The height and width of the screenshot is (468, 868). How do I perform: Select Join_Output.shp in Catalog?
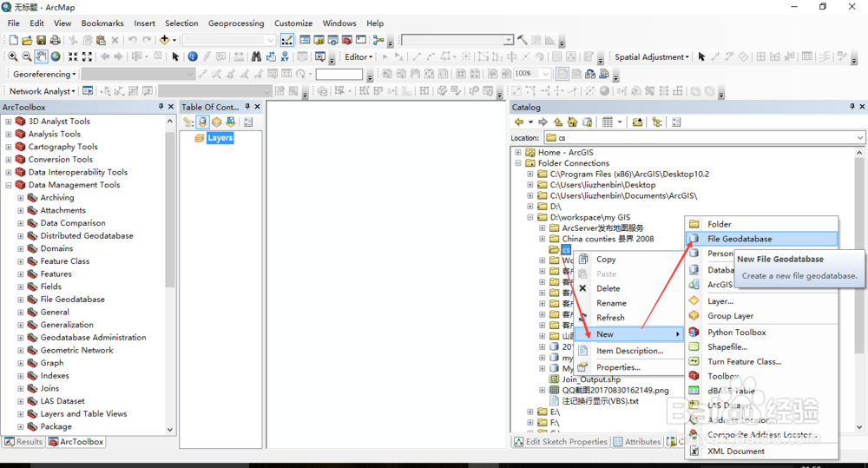click(x=591, y=379)
